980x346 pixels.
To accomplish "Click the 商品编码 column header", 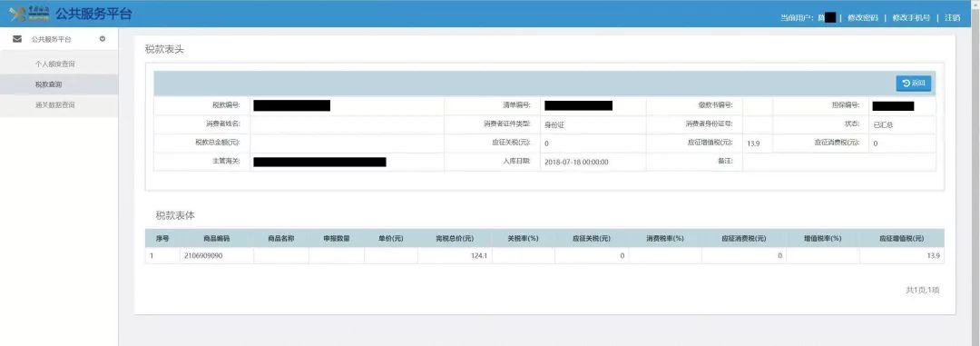I will pyautogui.click(x=216, y=238).
